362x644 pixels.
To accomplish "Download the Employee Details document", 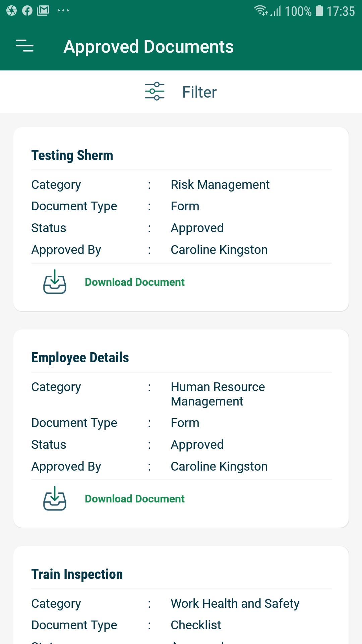I will pyautogui.click(x=134, y=499).
